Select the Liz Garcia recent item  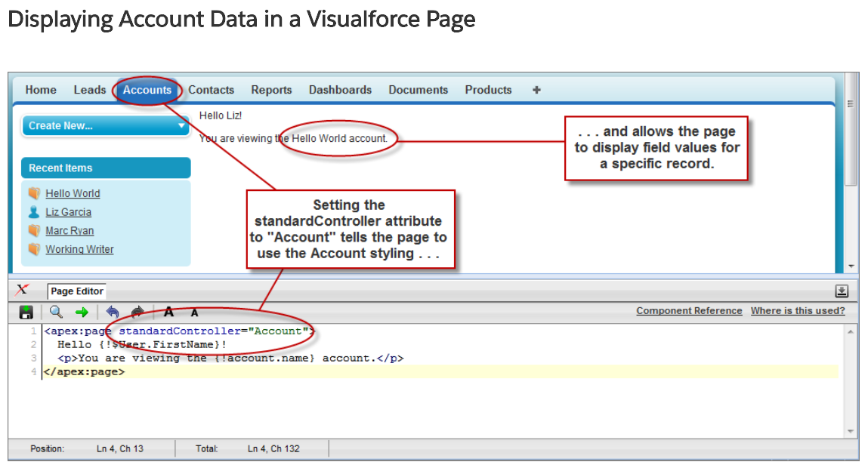[x=69, y=211]
